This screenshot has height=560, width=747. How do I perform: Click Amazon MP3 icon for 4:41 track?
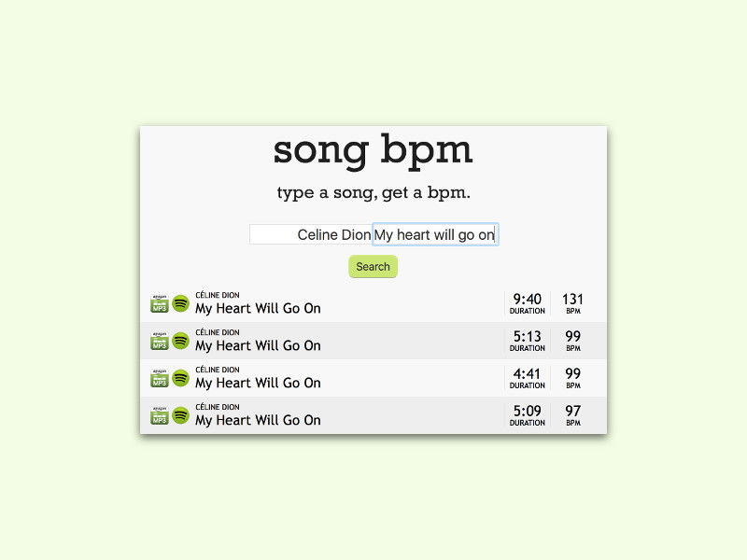[160, 378]
